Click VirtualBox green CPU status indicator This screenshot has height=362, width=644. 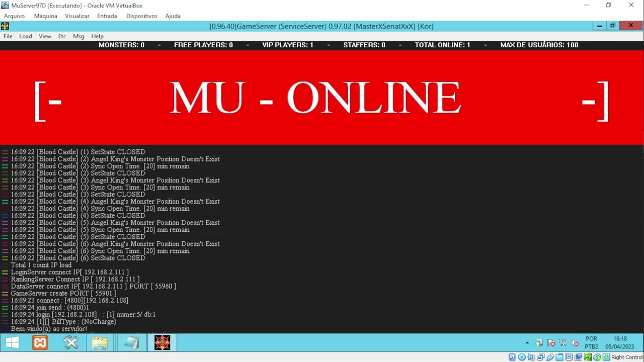tap(588, 357)
